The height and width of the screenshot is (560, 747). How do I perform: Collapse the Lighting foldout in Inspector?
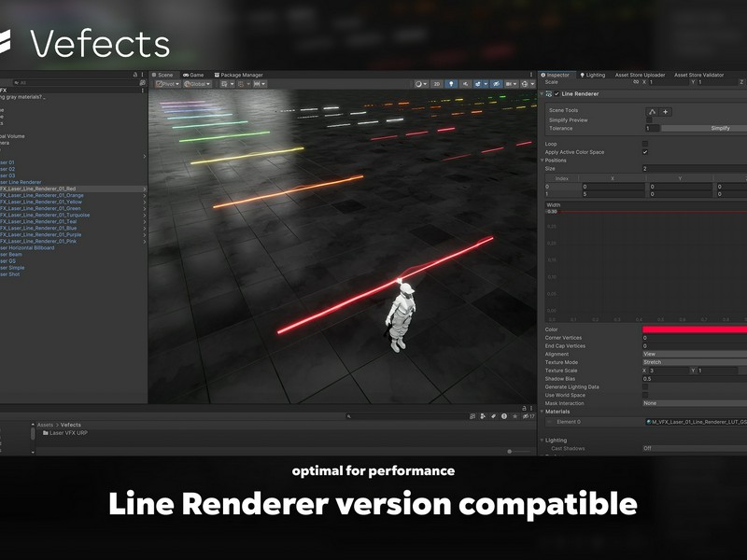click(x=543, y=441)
